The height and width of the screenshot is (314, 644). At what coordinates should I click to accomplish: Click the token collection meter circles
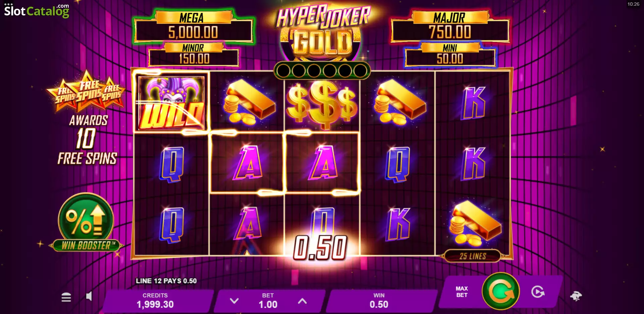(x=322, y=70)
